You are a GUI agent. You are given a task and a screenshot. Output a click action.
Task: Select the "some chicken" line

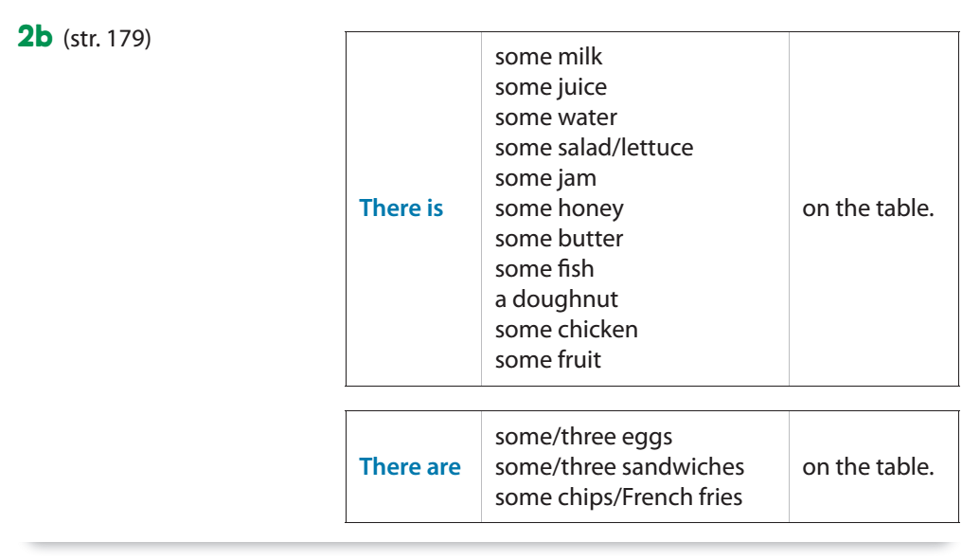click(x=566, y=330)
